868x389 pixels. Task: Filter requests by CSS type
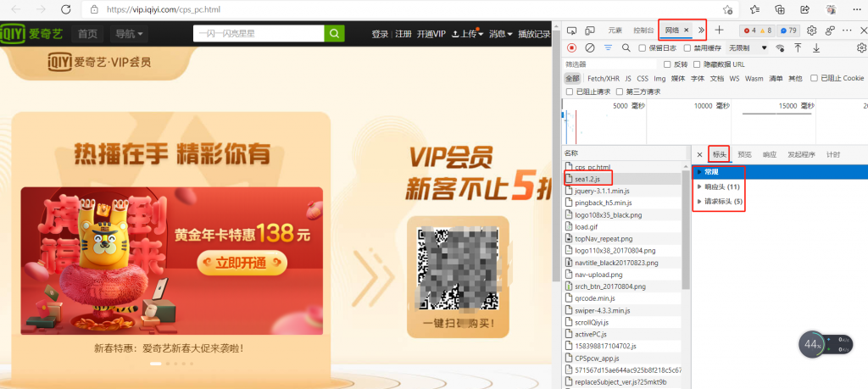click(x=643, y=78)
